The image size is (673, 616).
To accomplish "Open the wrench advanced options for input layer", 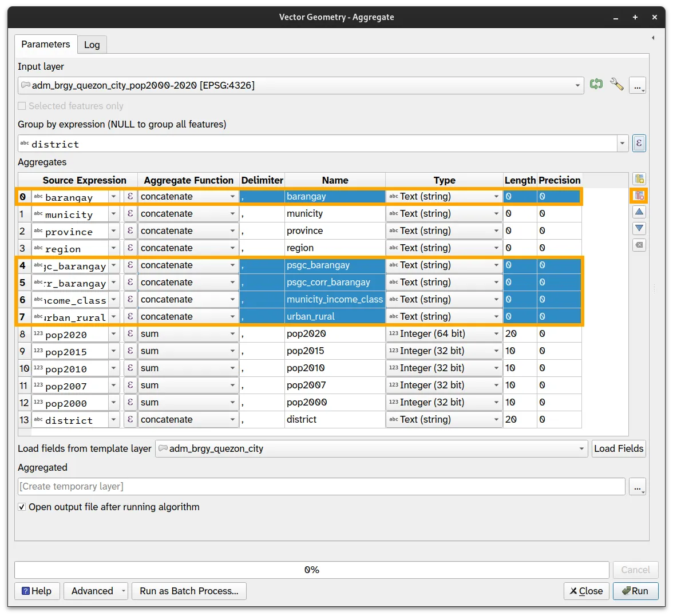I will [616, 85].
